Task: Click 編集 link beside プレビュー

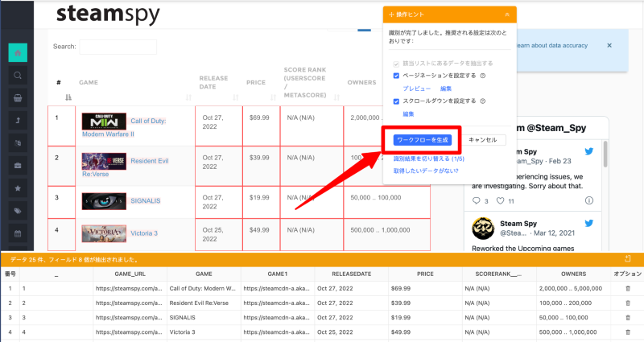Action: 446,89
